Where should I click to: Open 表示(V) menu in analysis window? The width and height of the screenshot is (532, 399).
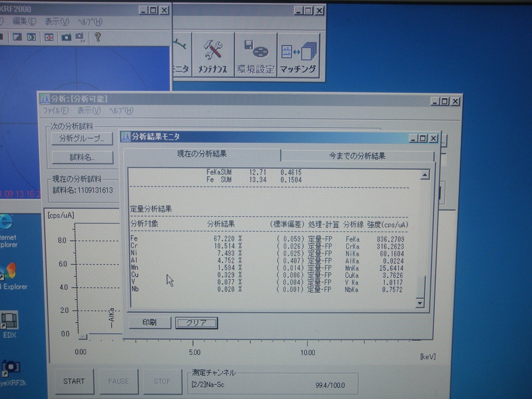(x=88, y=111)
